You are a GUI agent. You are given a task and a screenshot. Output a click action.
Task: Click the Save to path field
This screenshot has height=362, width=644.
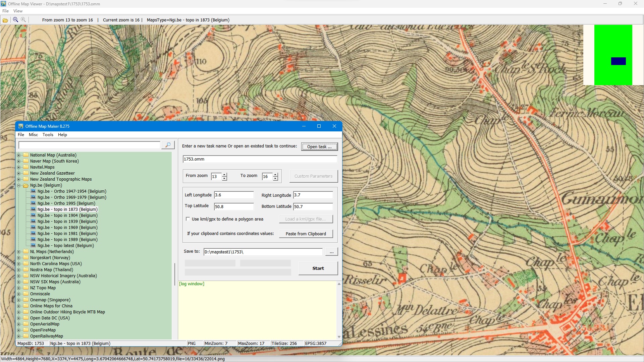click(x=263, y=252)
